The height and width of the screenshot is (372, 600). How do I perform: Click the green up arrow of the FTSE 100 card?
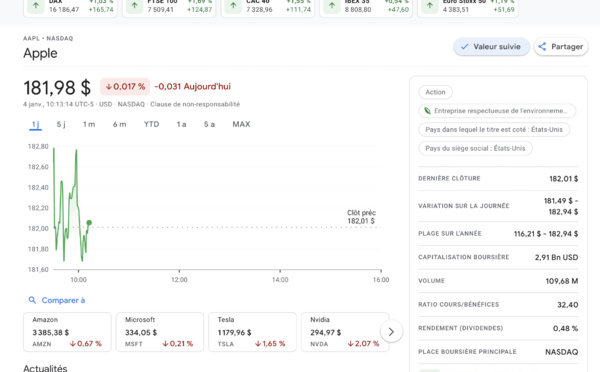[x=134, y=6]
